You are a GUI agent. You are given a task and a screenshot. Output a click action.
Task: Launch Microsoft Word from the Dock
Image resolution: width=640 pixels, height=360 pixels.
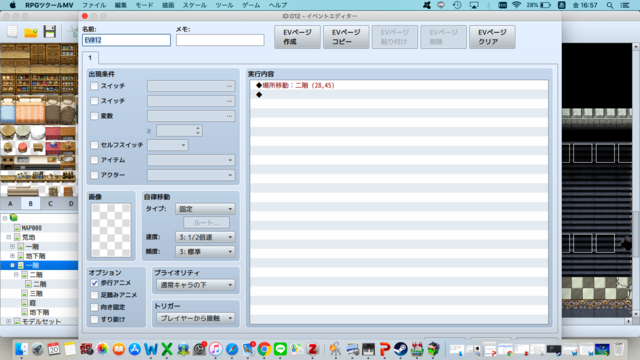(x=151, y=349)
